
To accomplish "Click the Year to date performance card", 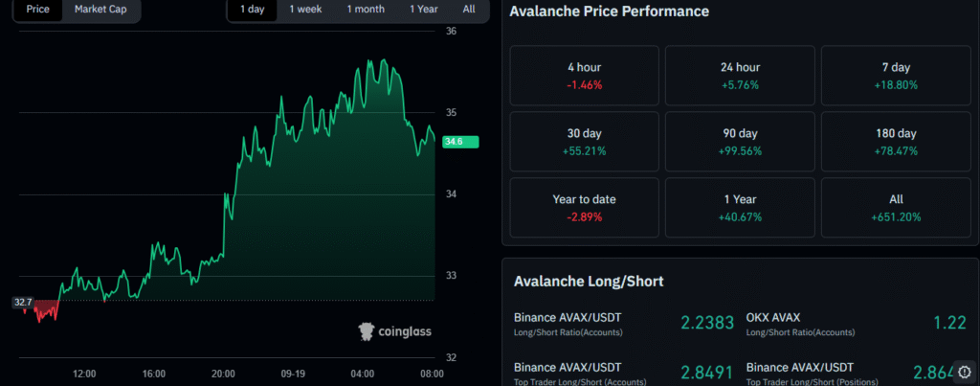I will point(585,208).
